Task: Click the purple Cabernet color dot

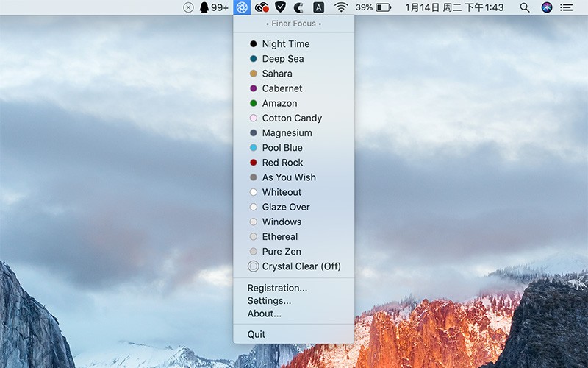Action: (x=254, y=88)
